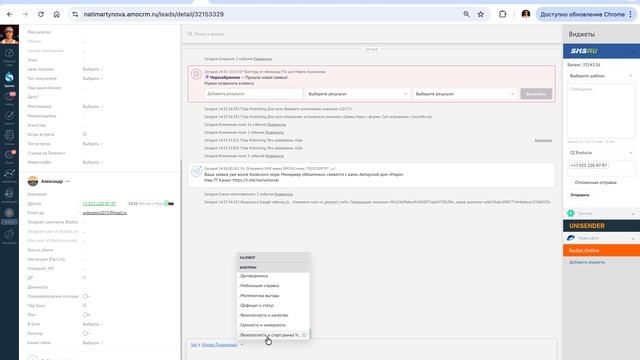Image resolution: width=640 pixels, height=360 pixels.
Task: Select the SALESBOT section in the popup
Action: pos(273,258)
